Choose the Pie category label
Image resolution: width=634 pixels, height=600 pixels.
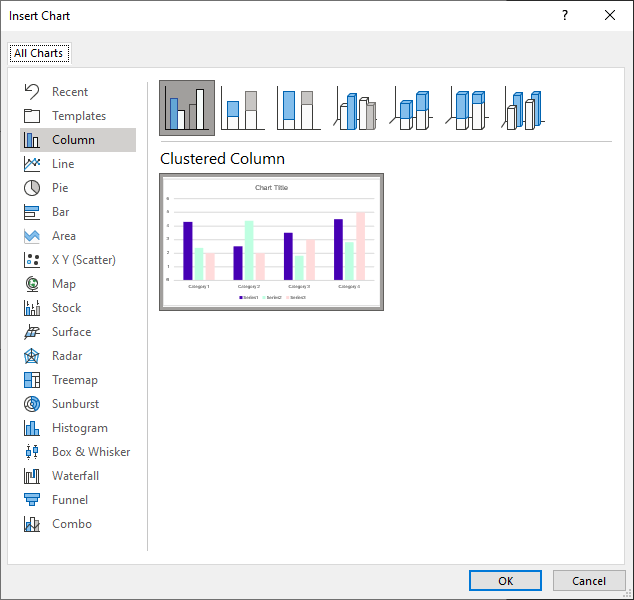coord(60,188)
